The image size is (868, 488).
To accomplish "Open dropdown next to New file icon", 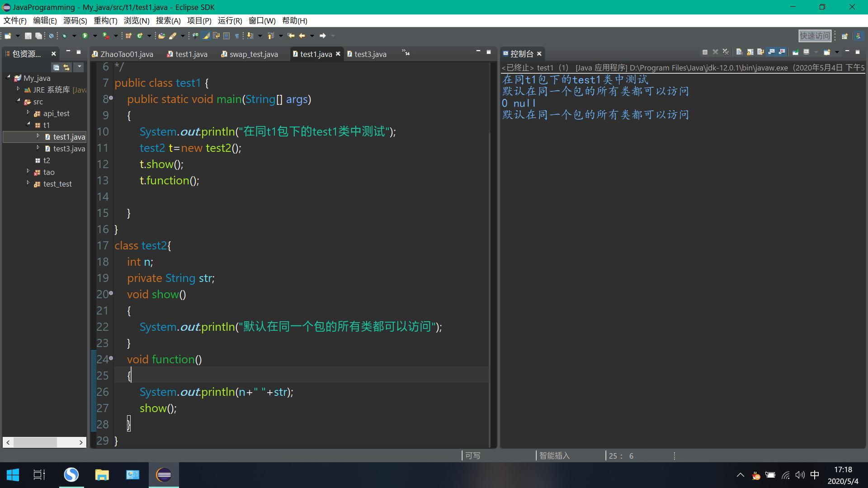I will click(x=18, y=36).
